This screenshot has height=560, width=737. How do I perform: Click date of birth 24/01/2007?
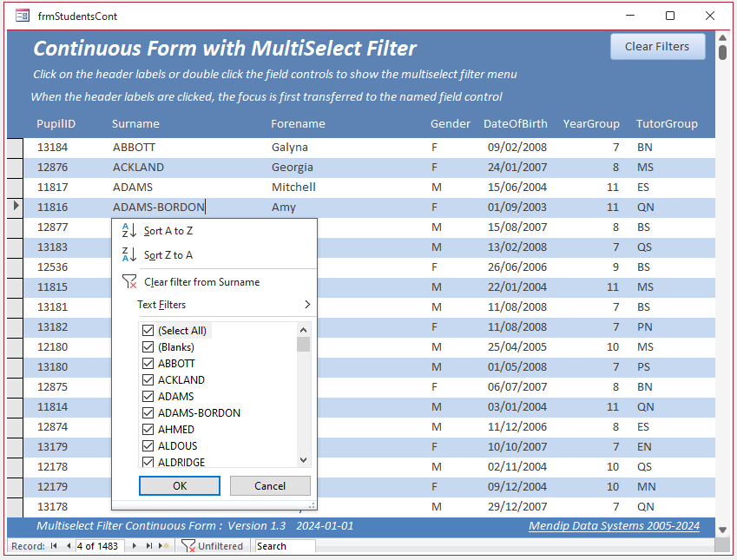pyautogui.click(x=517, y=167)
